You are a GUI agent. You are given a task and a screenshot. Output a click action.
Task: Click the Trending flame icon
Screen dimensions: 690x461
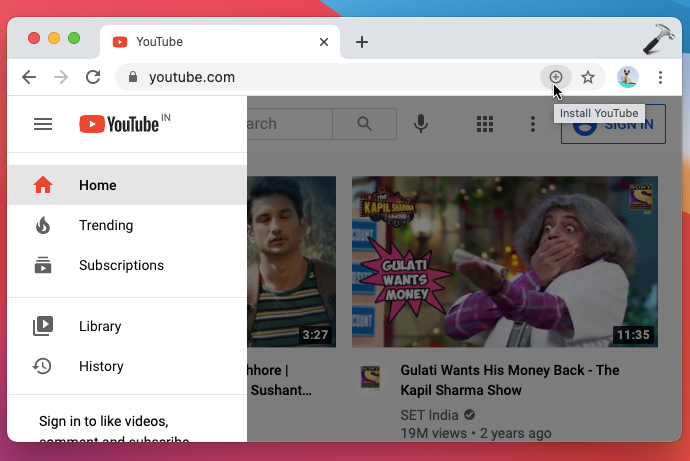[43, 225]
